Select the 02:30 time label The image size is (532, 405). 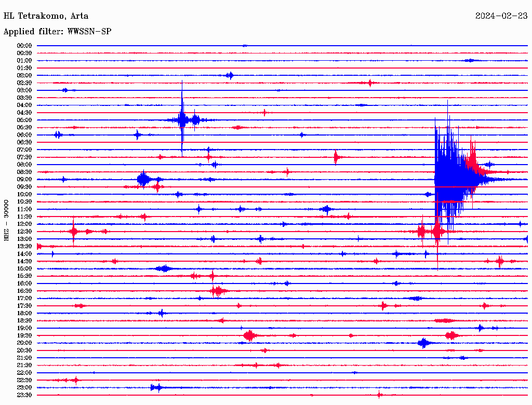pos(24,83)
